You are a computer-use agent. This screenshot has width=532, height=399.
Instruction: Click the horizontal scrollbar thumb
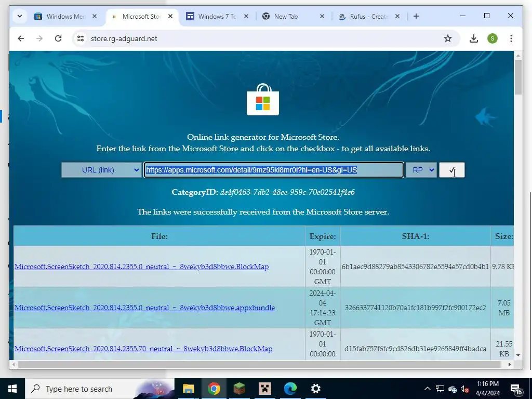(260, 364)
